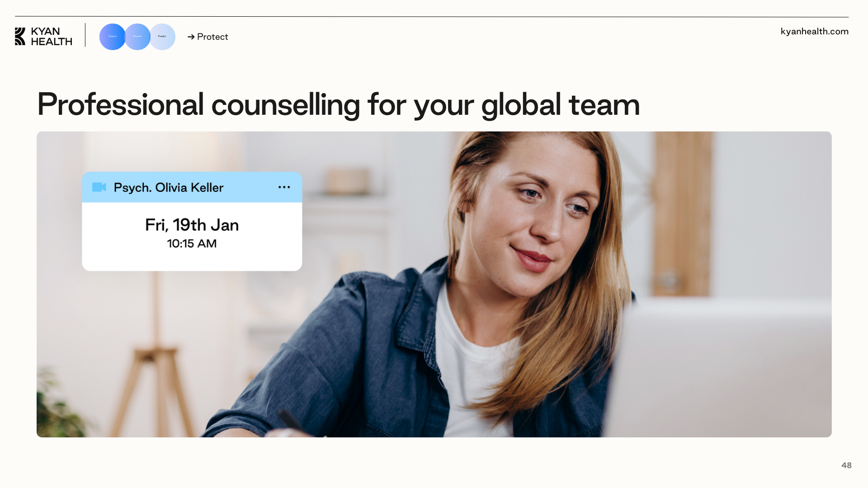Open the three-dots menu on appointment card
Screen dimensions: 868x488
pyautogui.click(x=284, y=187)
